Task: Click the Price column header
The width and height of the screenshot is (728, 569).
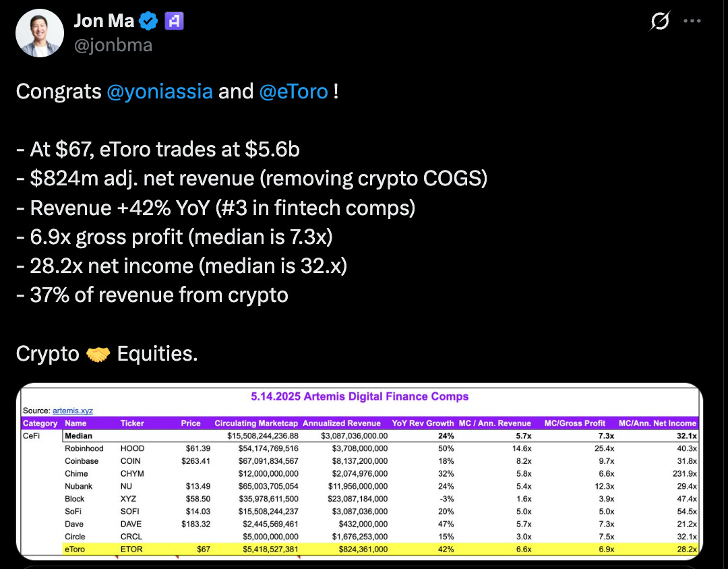Action: pos(190,423)
